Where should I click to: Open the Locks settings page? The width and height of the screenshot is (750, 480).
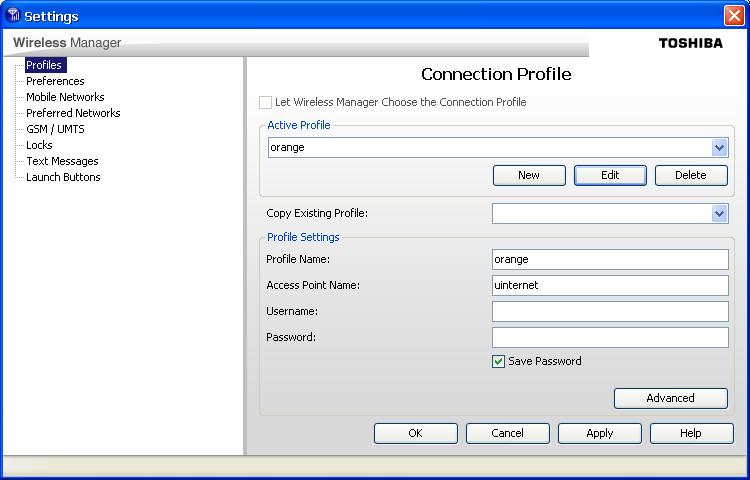click(x=39, y=145)
